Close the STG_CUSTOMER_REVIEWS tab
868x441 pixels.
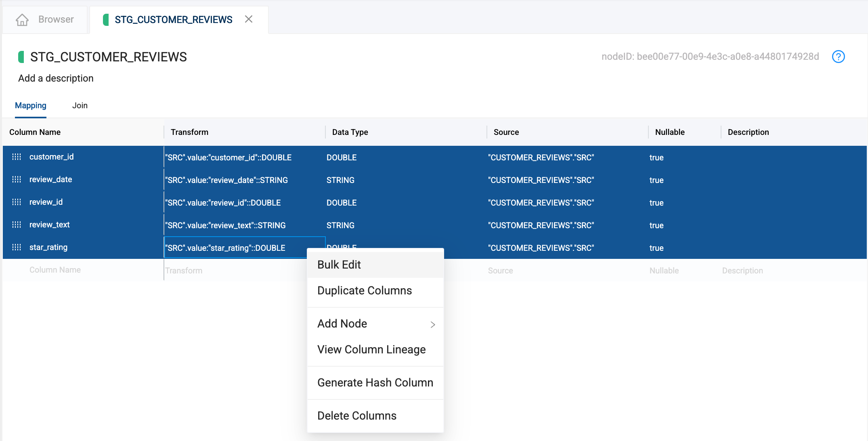tap(249, 19)
